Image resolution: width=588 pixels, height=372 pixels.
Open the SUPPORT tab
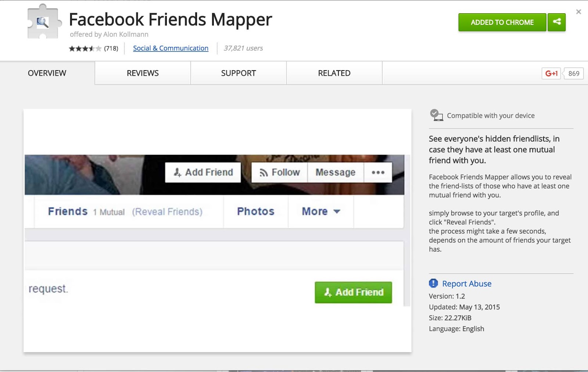click(239, 73)
